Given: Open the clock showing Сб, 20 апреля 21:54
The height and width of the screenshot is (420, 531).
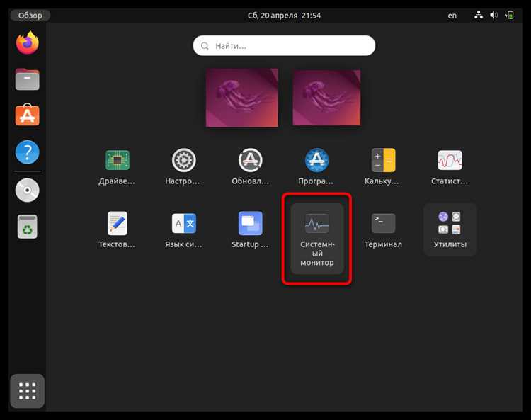Looking at the screenshot, I should (x=284, y=16).
